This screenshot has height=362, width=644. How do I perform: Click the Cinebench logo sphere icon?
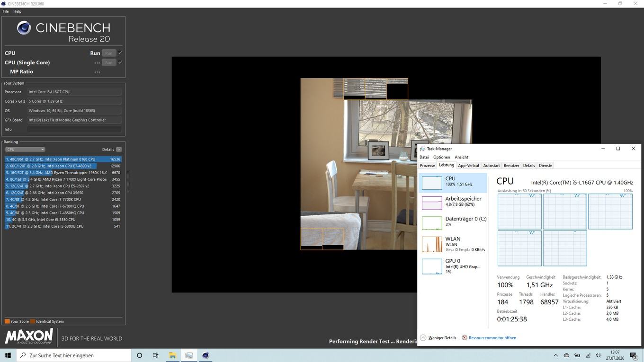(24, 28)
